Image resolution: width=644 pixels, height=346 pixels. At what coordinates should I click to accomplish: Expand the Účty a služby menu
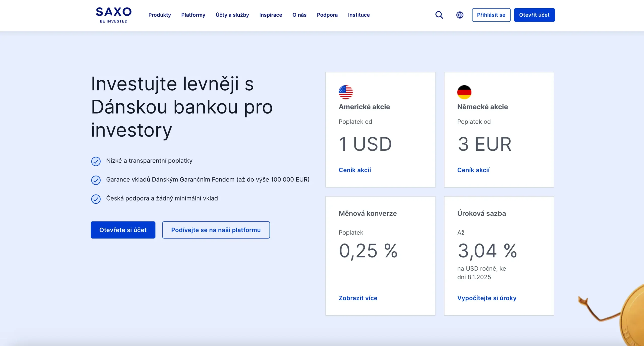232,15
